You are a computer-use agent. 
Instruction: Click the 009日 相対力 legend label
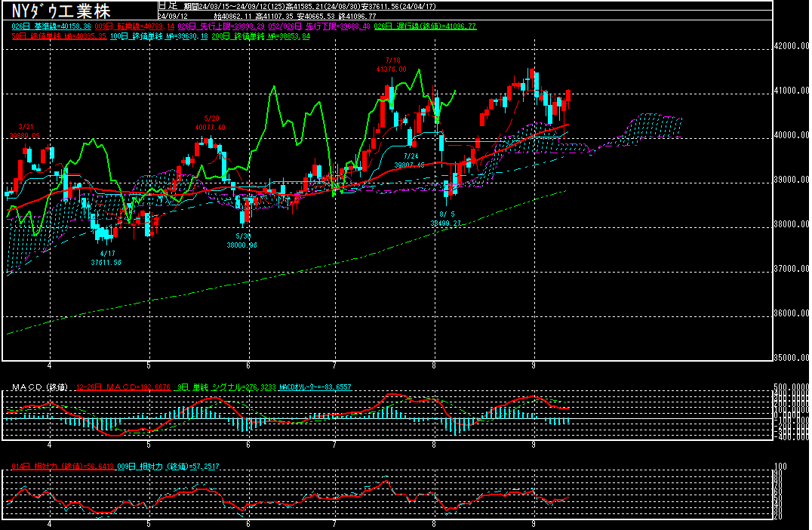(168, 467)
